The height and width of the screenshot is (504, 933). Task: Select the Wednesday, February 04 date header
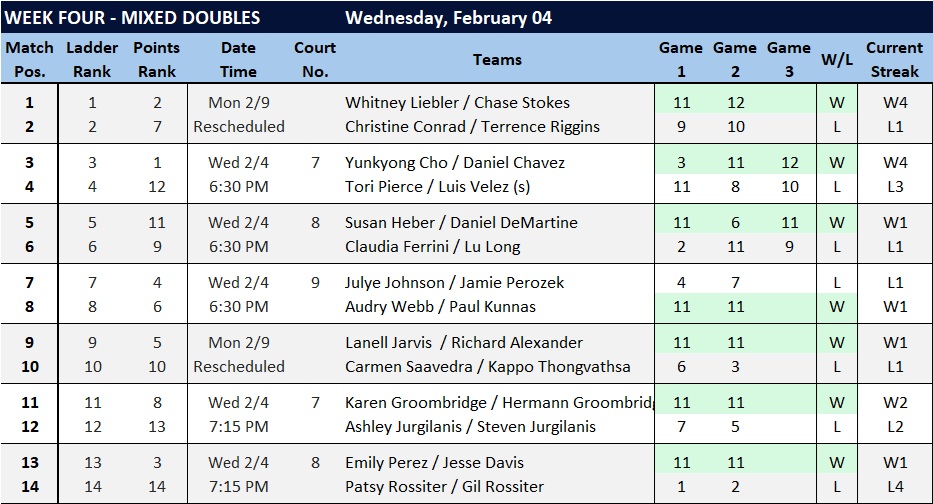(448, 18)
